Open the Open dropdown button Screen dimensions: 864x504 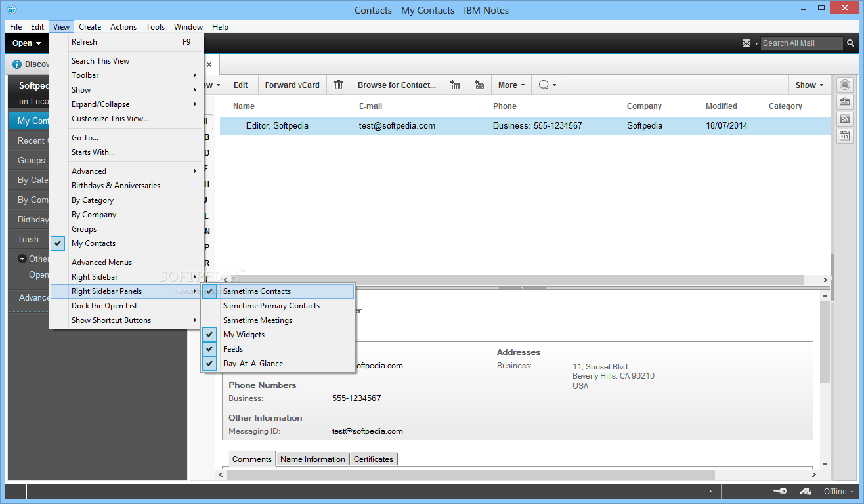27,43
